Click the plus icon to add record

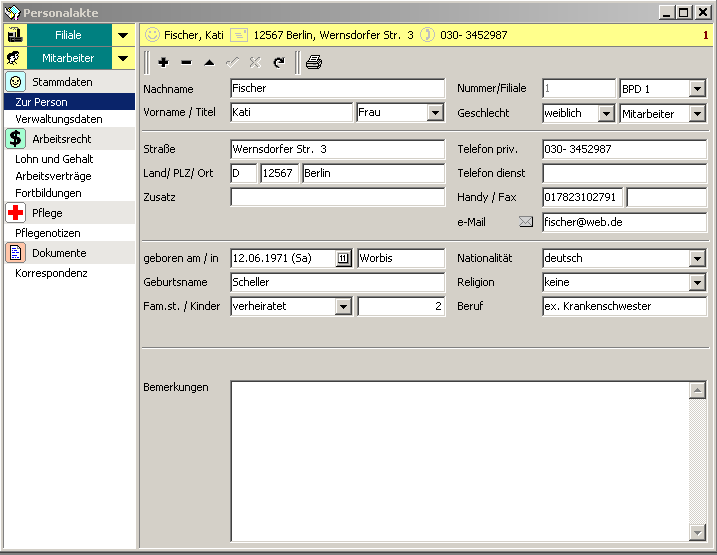(163, 62)
